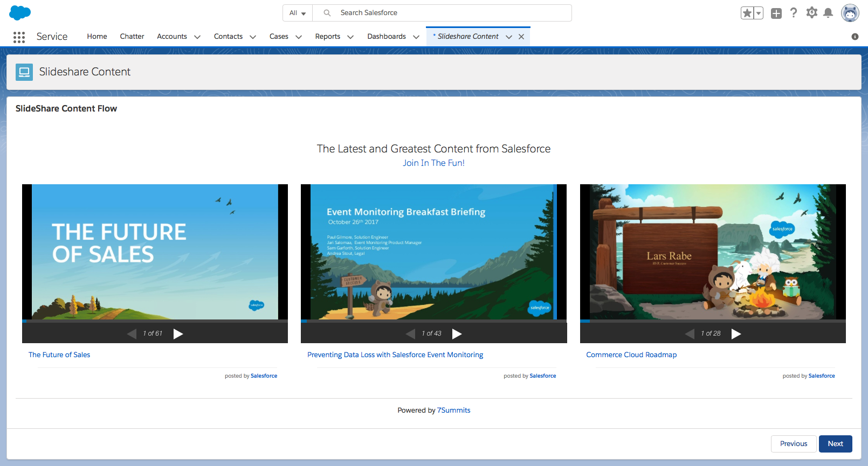Click Salesforce poster link under Future of Sales

tap(264, 376)
